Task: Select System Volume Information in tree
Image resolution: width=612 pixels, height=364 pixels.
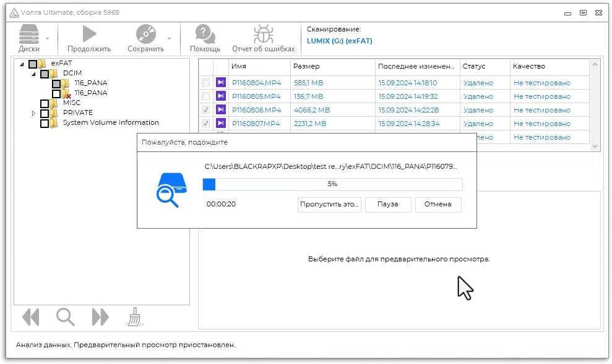Action: [111, 122]
